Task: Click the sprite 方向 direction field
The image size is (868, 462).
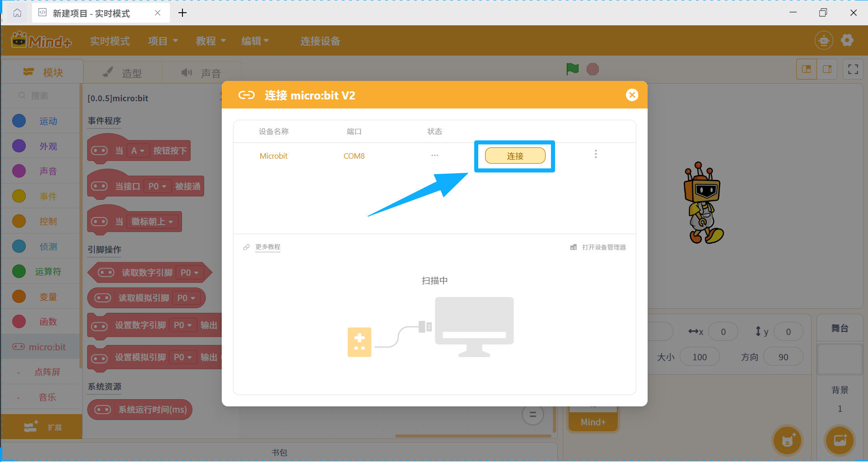Action: (x=783, y=357)
